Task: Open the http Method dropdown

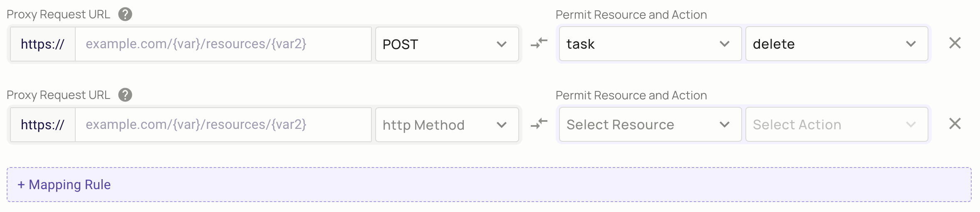Action: 447,125
